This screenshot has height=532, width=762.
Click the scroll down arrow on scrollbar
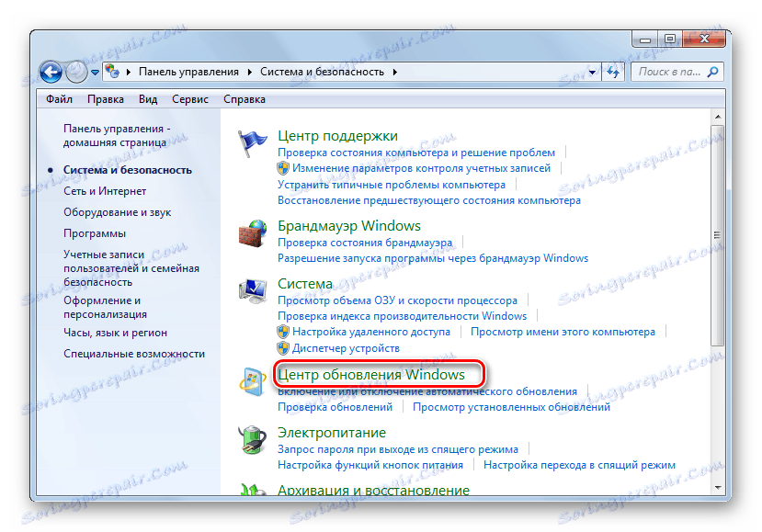[x=718, y=487]
